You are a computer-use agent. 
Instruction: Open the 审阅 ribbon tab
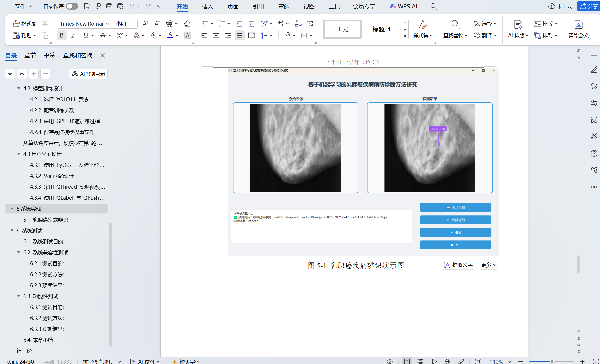[284, 6]
